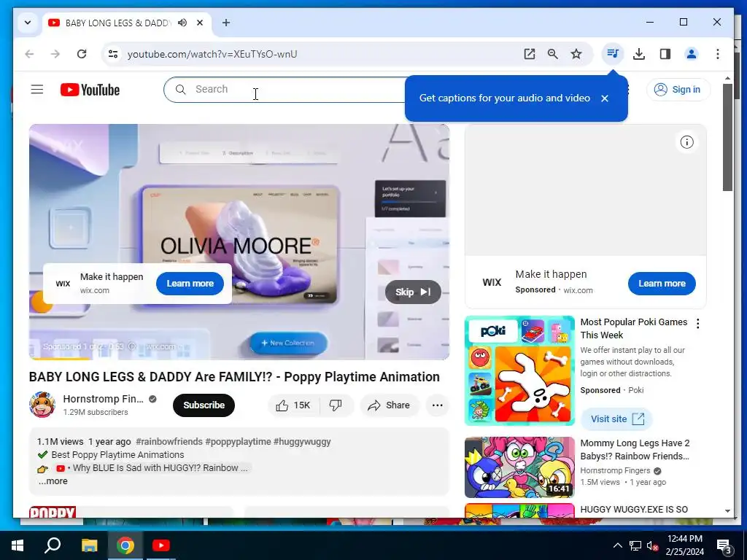The width and height of the screenshot is (747, 560).
Task: Go back to previous page
Action: 29,54
